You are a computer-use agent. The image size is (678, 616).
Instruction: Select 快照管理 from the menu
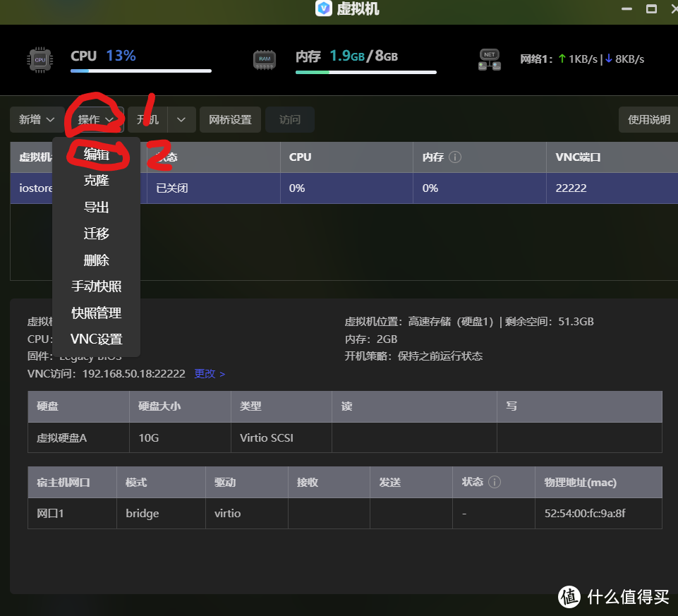(x=96, y=313)
